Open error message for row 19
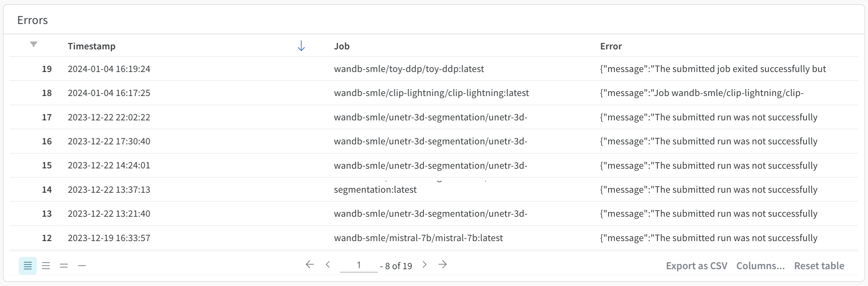This screenshot has height=286, width=868. tap(713, 69)
